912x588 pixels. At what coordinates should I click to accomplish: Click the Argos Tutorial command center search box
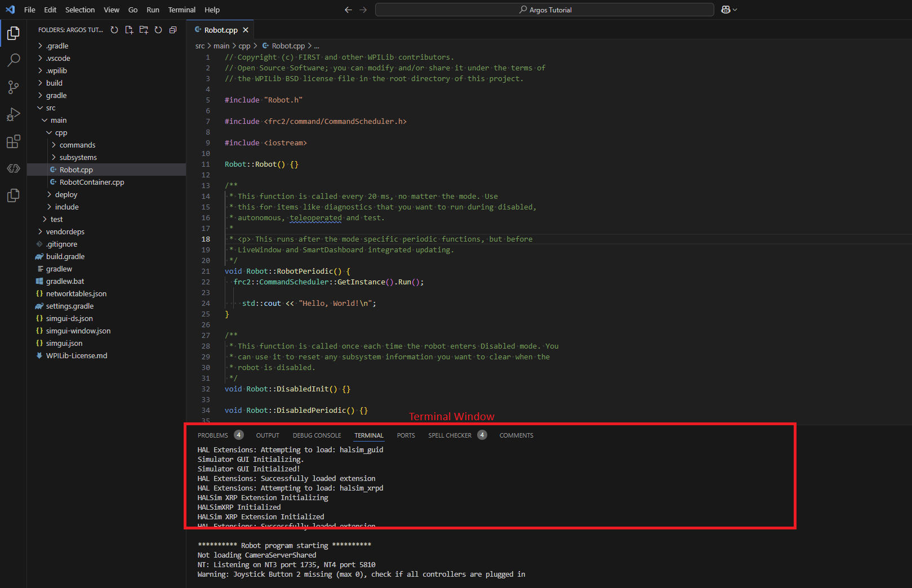coord(544,10)
